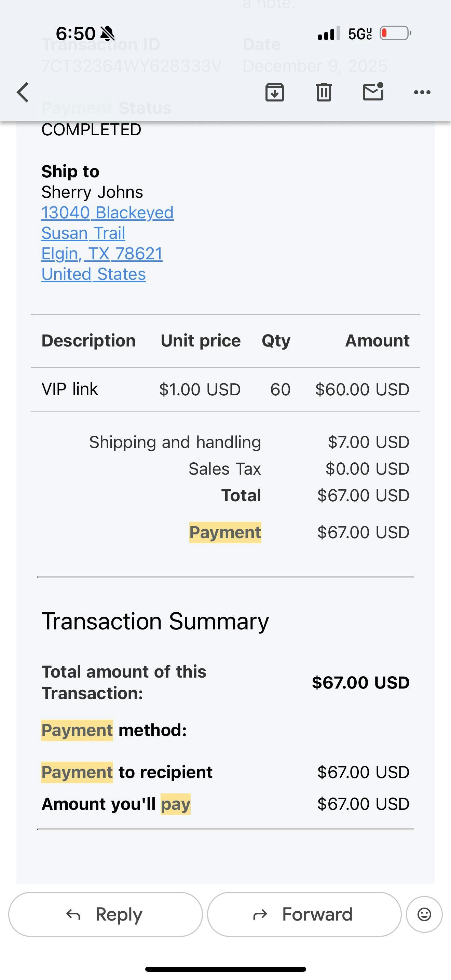This screenshot has height=980, width=451.
Task: Open the Elgin, TX 78621 link
Action: (101, 254)
